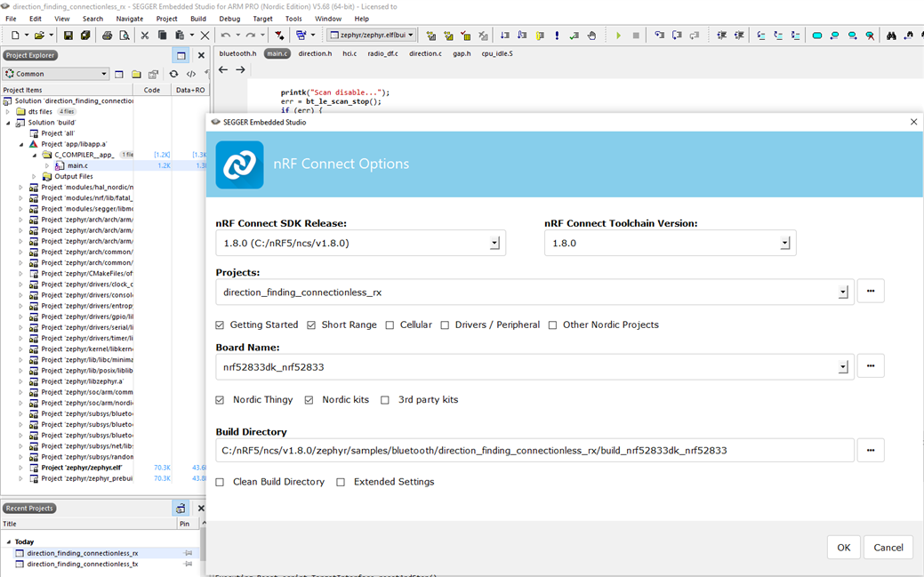Toggle the Nordic Thingy checkbox
The height and width of the screenshot is (577, 924).
click(x=220, y=399)
